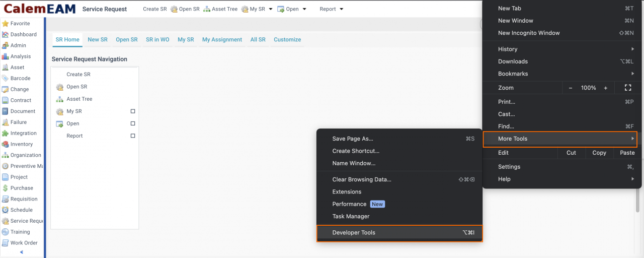Select Developer Tools from the submenu
Viewport: 644px width, 258px height.
pyautogui.click(x=399, y=233)
